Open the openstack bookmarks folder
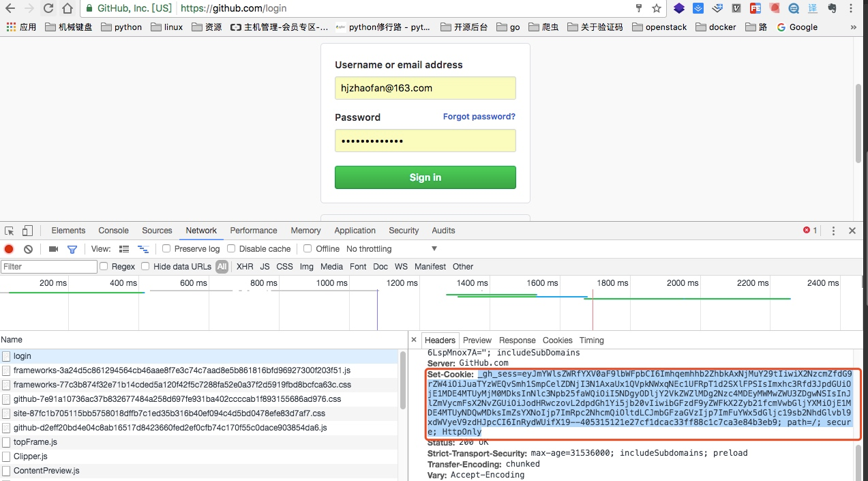The width and height of the screenshot is (868, 481). coord(659,27)
